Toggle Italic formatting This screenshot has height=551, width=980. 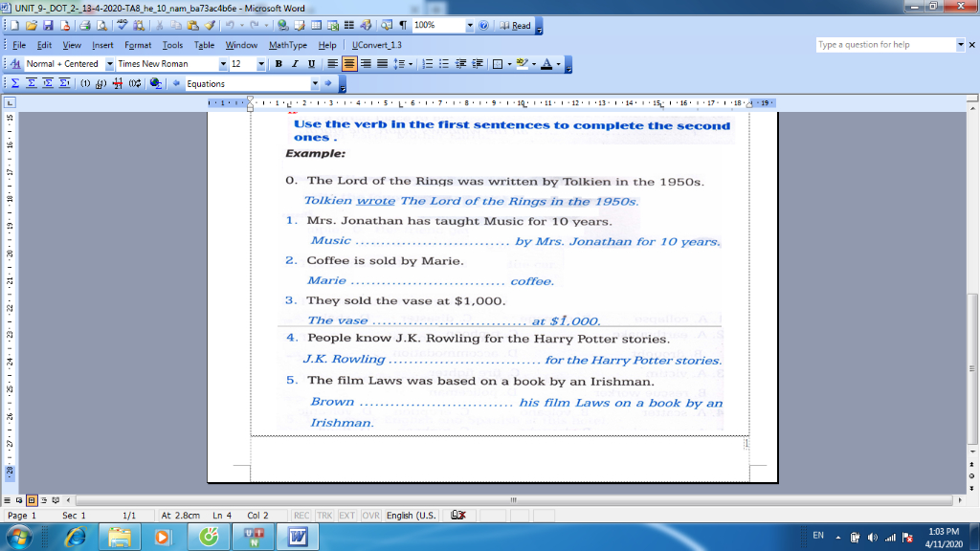[x=295, y=64]
